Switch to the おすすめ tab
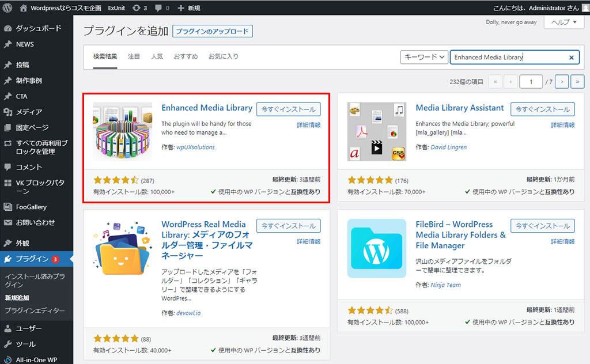Viewport: 590px width, 364px height. [186, 56]
